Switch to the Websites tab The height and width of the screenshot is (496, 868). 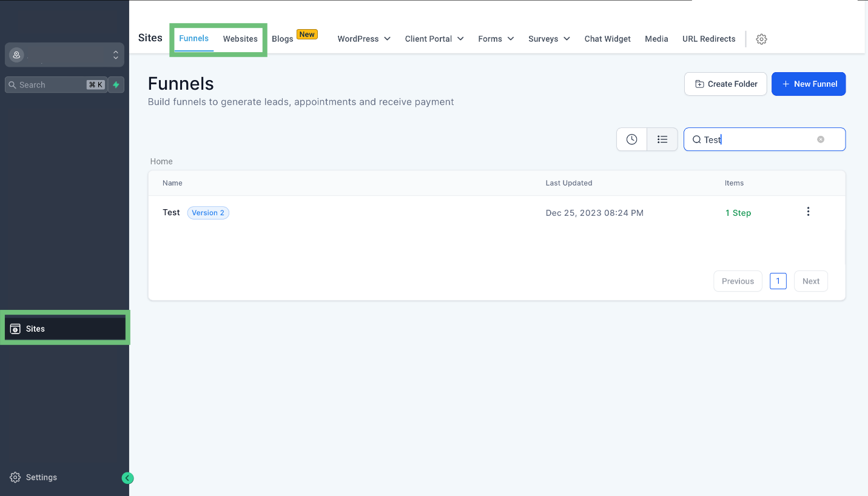[x=240, y=39]
